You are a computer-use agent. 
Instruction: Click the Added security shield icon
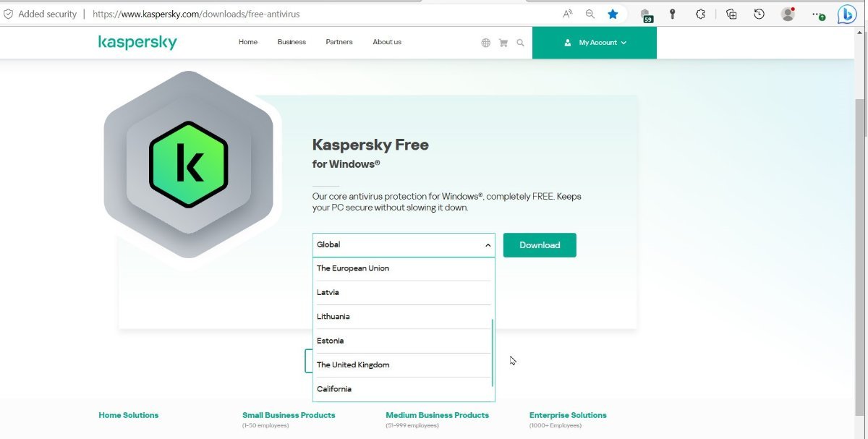click(x=9, y=14)
